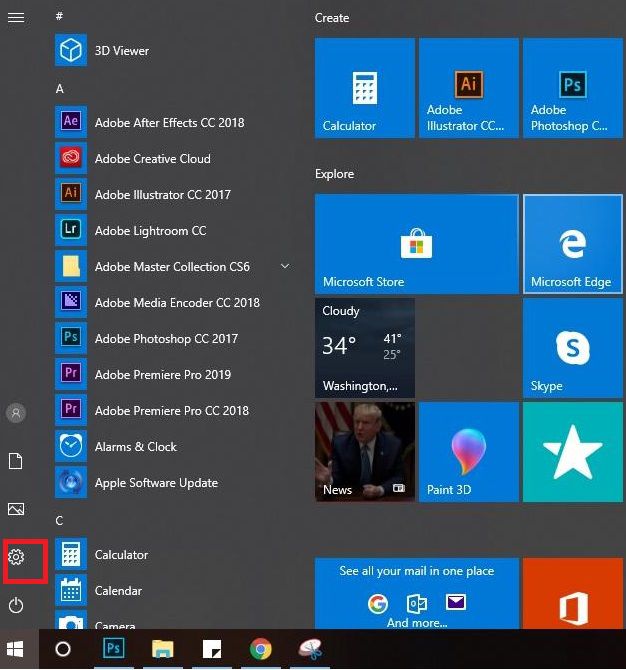This screenshot has width=626, height=670.
Task: Open Documents icon in Start sidebar
Action: (16, 461)
